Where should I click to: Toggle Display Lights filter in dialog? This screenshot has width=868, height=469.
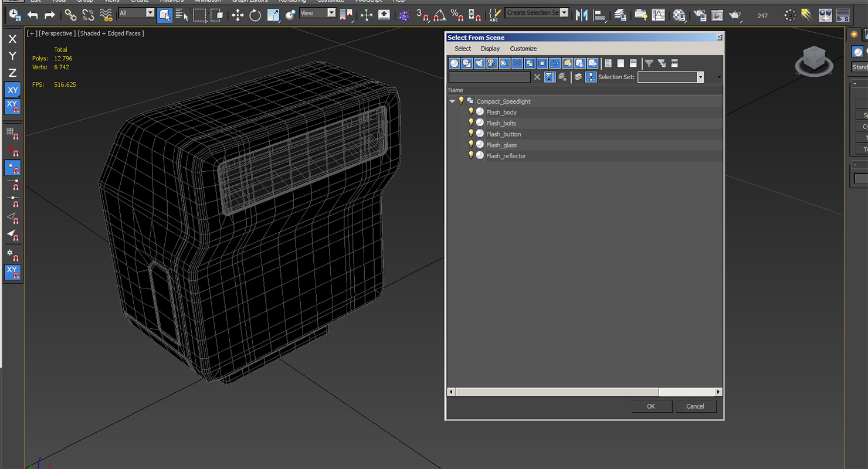coord(479,63)
